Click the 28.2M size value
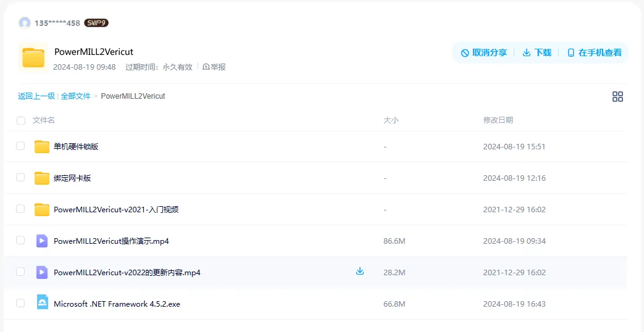 click(x=395, y=273)
